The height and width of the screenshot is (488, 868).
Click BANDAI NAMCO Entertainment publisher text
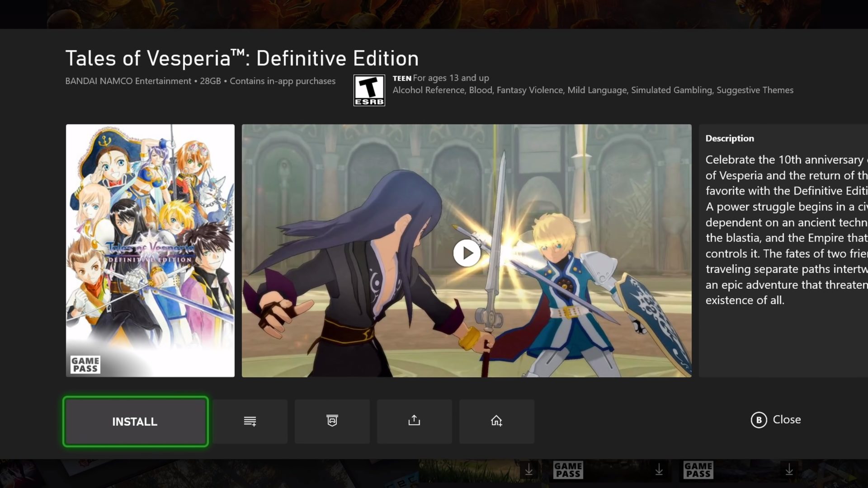tap(128, 81)
